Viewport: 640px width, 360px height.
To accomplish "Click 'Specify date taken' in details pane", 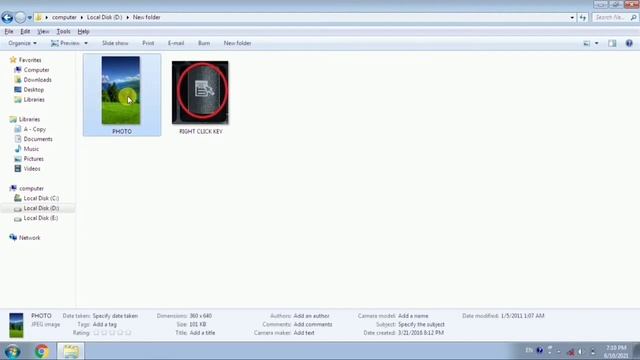I will coord(115,316).
